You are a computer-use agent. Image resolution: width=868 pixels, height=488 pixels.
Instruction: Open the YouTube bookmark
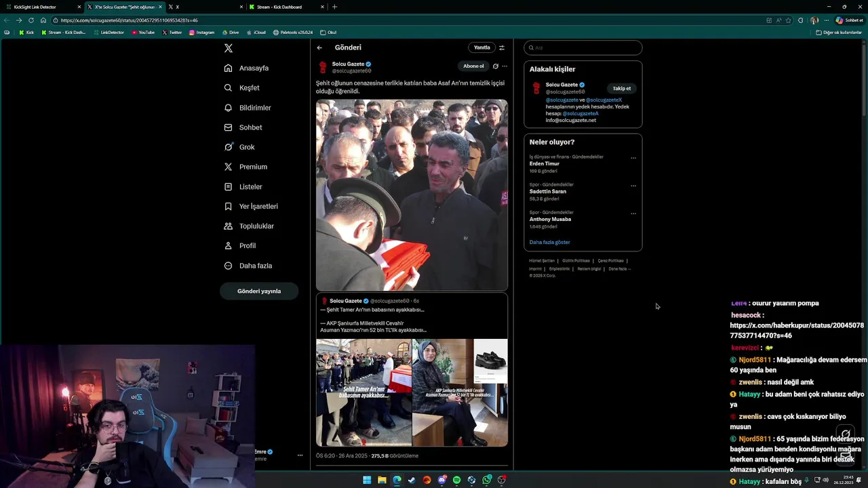143,33
